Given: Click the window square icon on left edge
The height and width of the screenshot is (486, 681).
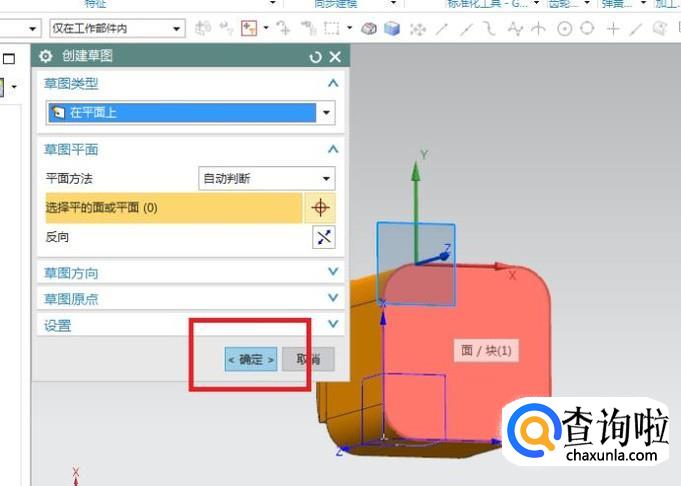Looking at the screenshot, I should click(9, 59).
